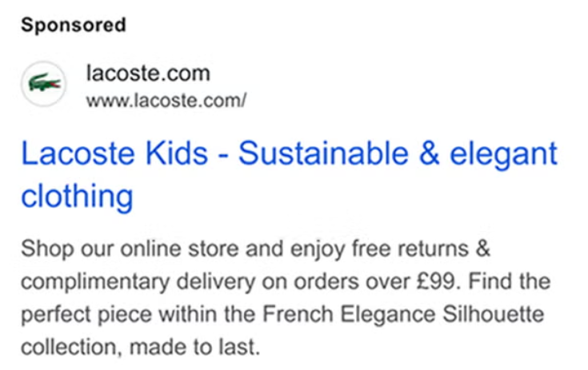Click the Lacoste crocodile logo icon
This screenshot has height=370, width=588.
43,84
